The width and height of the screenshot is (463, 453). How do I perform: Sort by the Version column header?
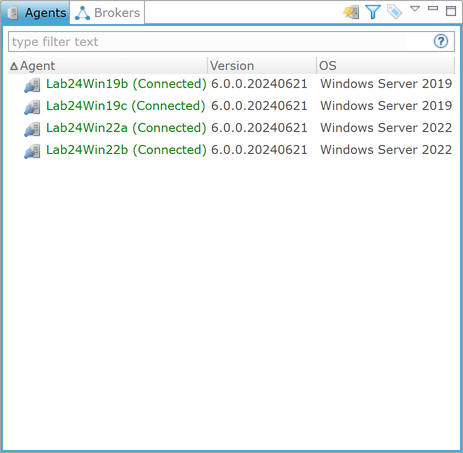click(x=262, y=66)
